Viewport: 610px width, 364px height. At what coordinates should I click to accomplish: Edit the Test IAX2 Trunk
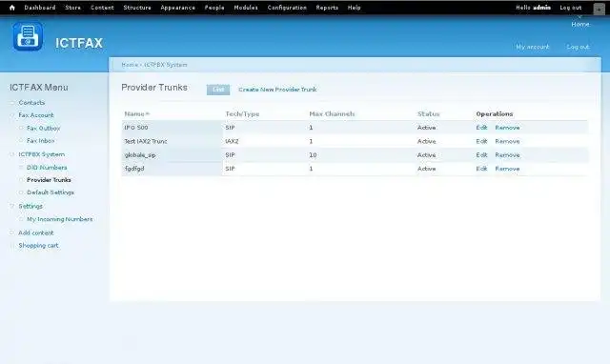tap(481, 141)
